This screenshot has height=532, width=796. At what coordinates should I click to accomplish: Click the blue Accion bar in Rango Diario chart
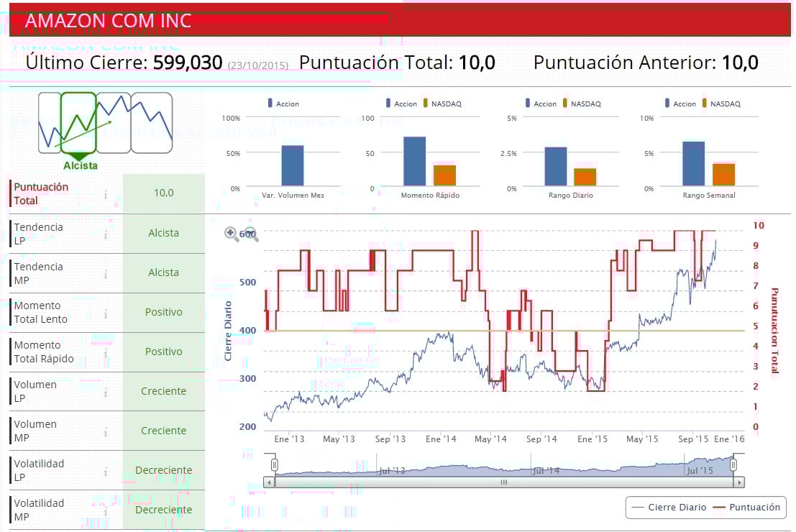tap(555, 167)
